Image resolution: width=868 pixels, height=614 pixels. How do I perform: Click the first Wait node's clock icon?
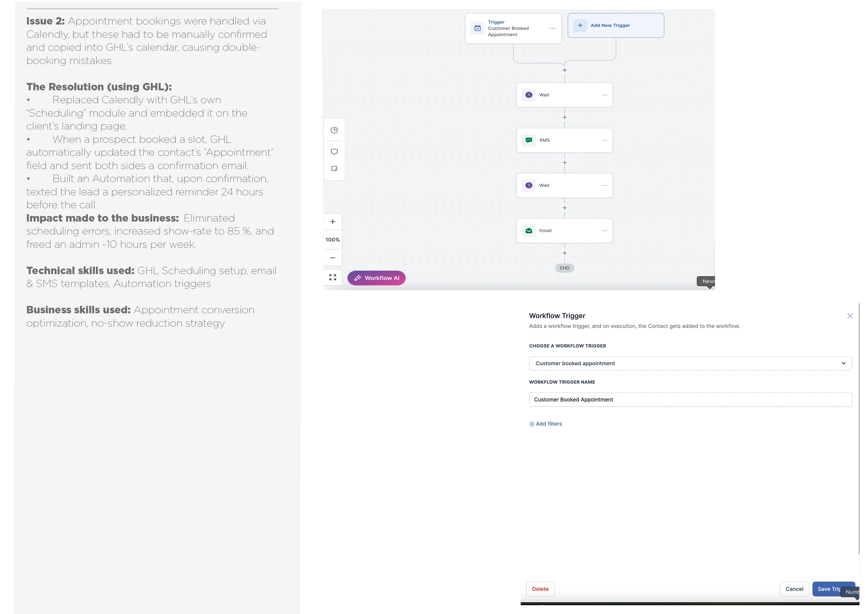pos(528,95)
